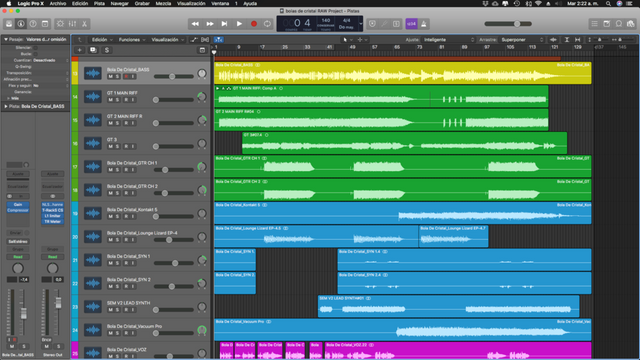Open macOS Spotlight search icon

608,3
